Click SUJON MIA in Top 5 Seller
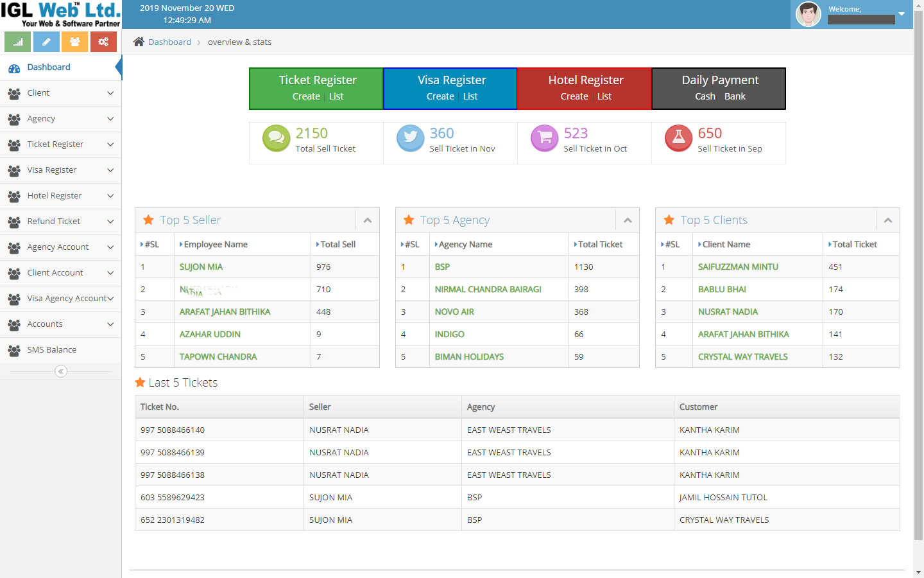Screen dimensions: 924x578 coord(201,267)
